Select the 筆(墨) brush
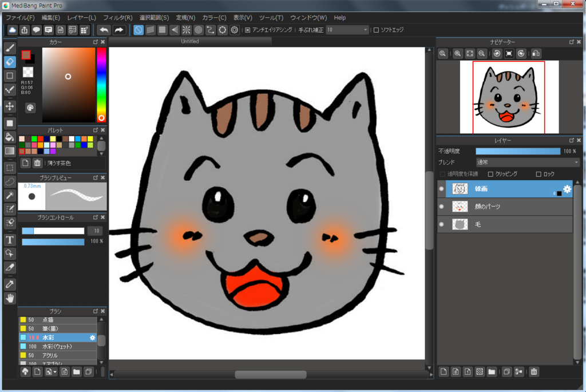 [x=58, y=329]
